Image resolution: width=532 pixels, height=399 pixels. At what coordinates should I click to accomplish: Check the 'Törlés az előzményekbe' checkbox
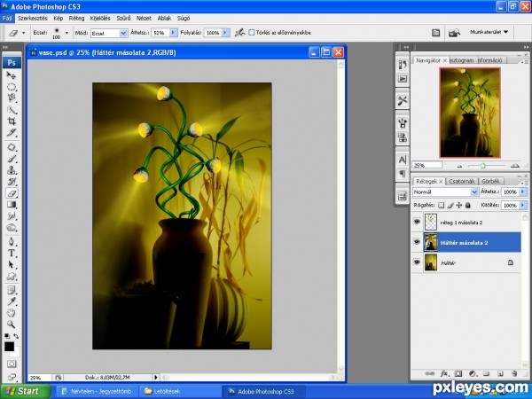click(x=252, y=33)
